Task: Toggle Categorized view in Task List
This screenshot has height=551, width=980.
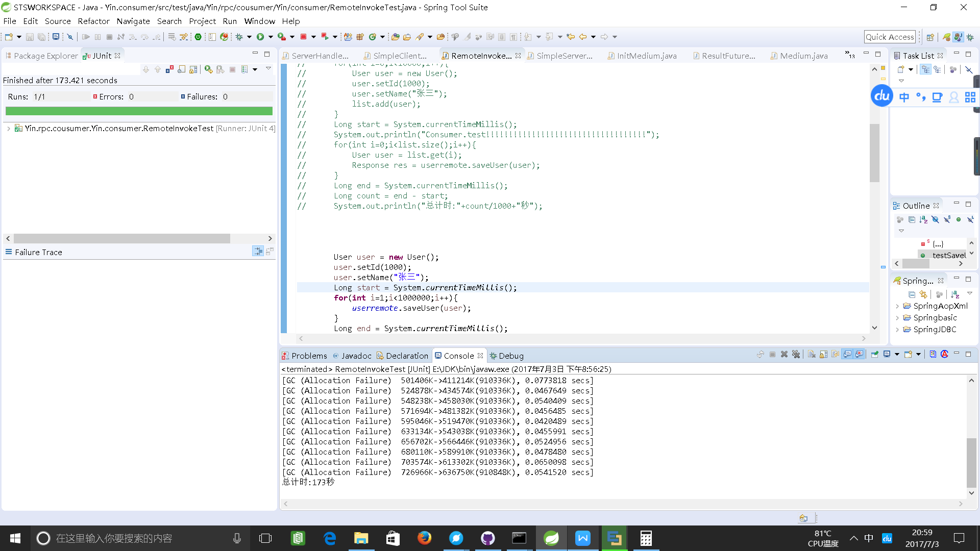Action: [925, 69]
